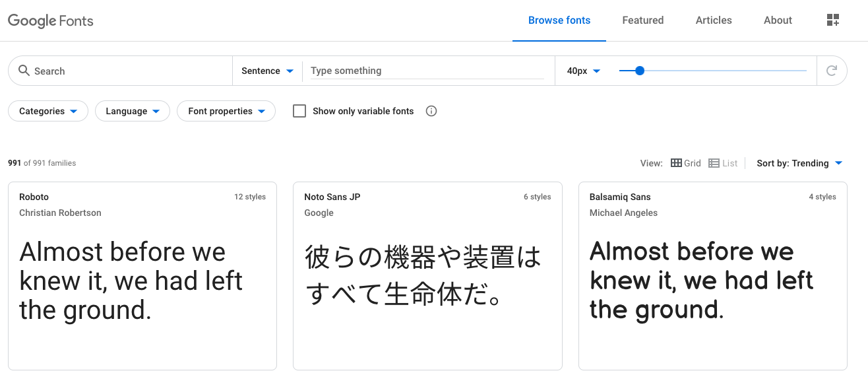Viewport: 868px width, 379px height.
Task: Click the search magnifier icon
Action: coord(24,71)
